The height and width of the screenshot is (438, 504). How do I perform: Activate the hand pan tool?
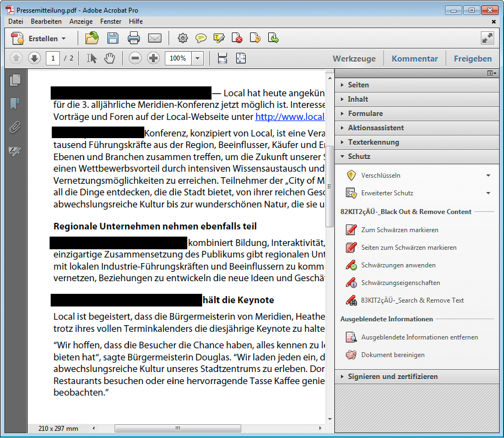point(109,58)
